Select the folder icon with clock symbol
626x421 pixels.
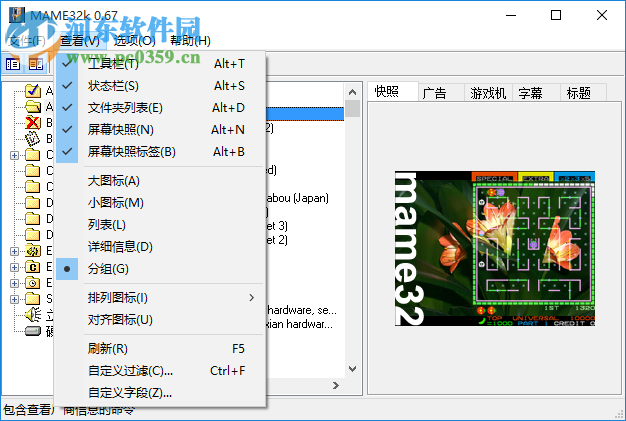coord(33,283)
